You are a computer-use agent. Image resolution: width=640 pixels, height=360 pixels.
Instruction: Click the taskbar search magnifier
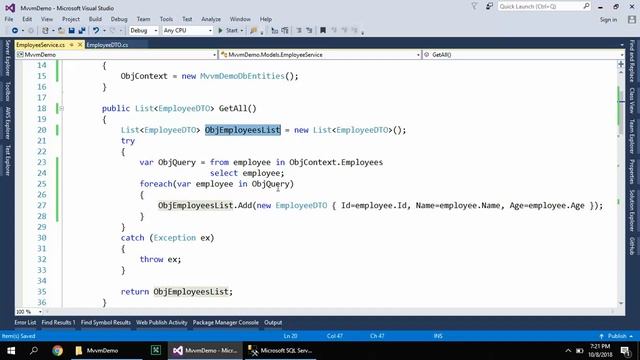click(34, 351)
